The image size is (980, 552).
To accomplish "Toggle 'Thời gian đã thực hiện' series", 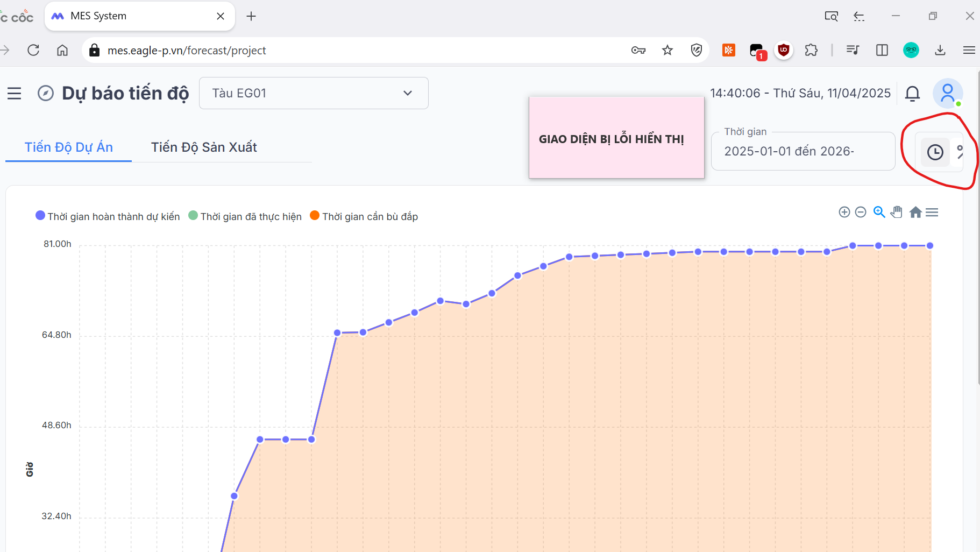I will [x=245, y=216].
